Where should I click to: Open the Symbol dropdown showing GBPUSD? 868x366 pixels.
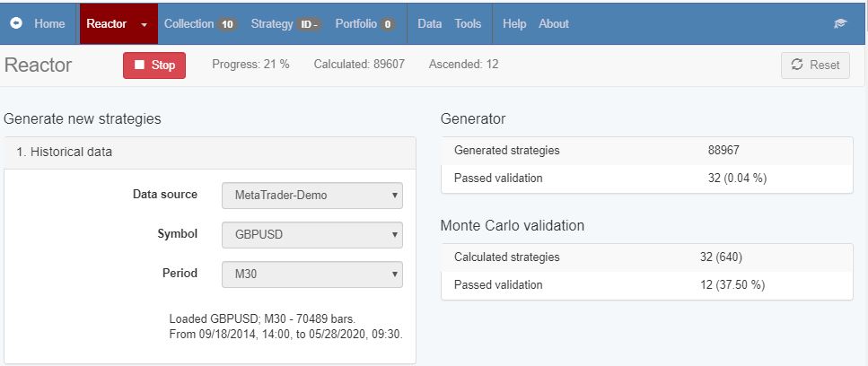(311, 234)
